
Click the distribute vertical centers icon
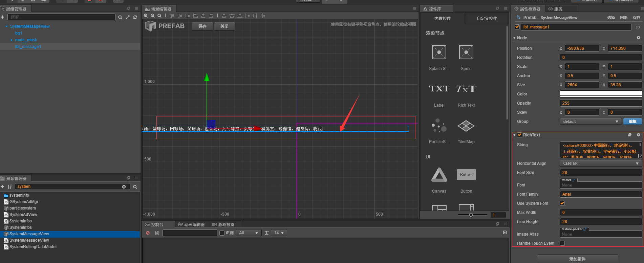click(x=232, y=16)
